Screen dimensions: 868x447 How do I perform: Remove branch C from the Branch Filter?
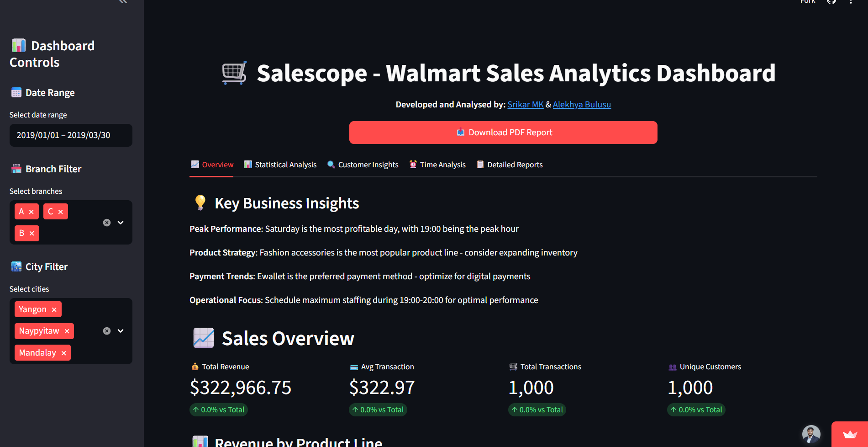coord(61,211)
